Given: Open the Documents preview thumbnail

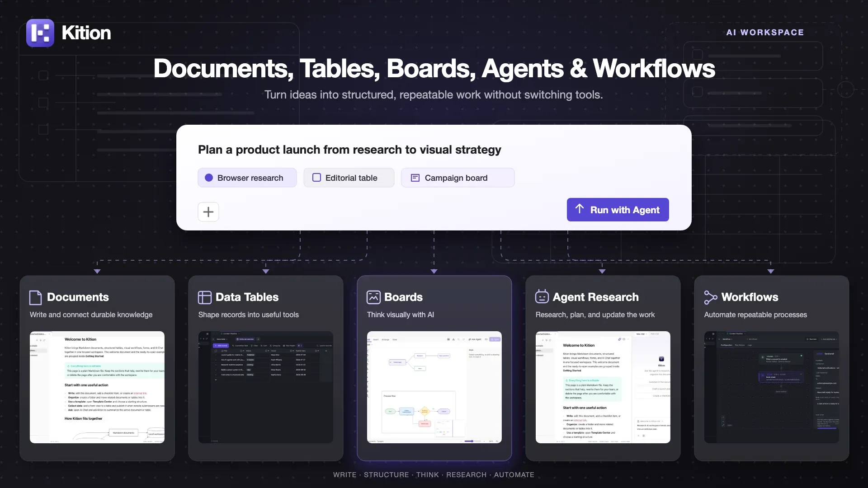Looking at the screenshot, I should click(x=97, y=387).
